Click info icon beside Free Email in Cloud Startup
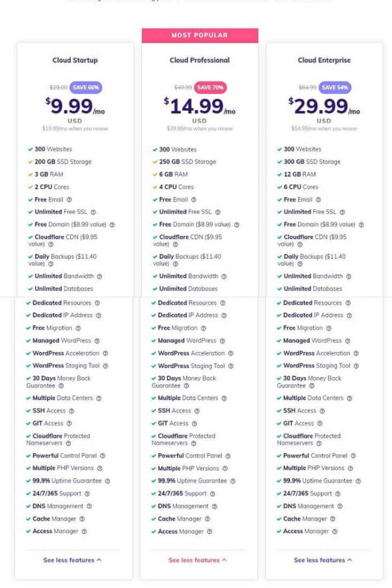Viewport: 392px width, 588px height. 69,200
